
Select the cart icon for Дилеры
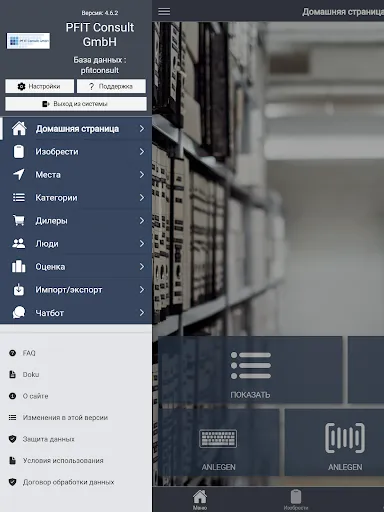19,220
